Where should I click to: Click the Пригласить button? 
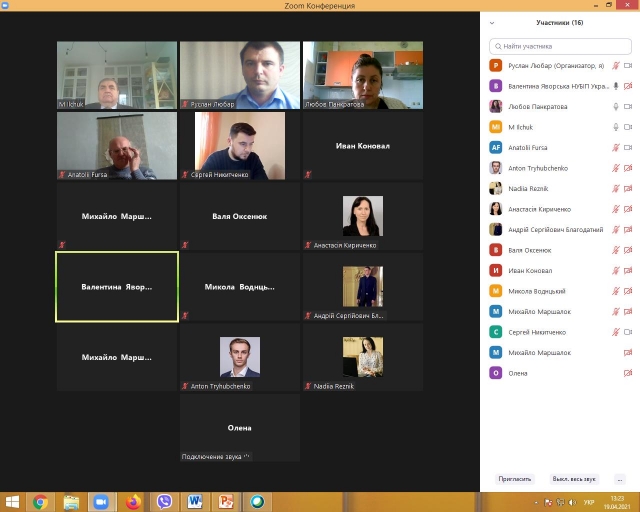[515, 479]
